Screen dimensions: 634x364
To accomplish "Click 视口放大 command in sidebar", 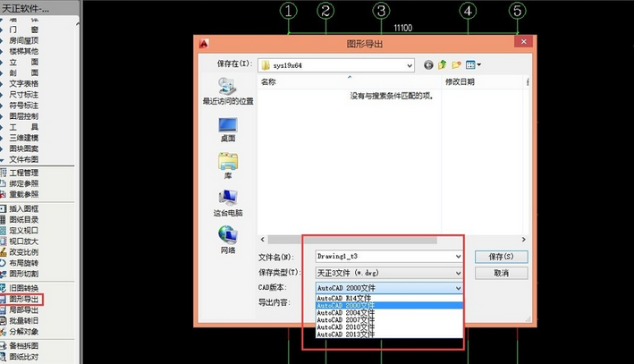I will [x=24, y=241].
